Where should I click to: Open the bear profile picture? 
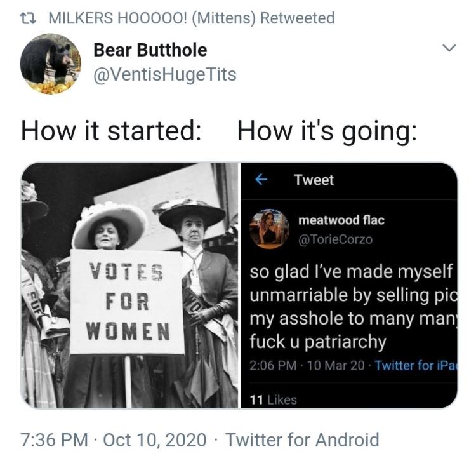51,64
